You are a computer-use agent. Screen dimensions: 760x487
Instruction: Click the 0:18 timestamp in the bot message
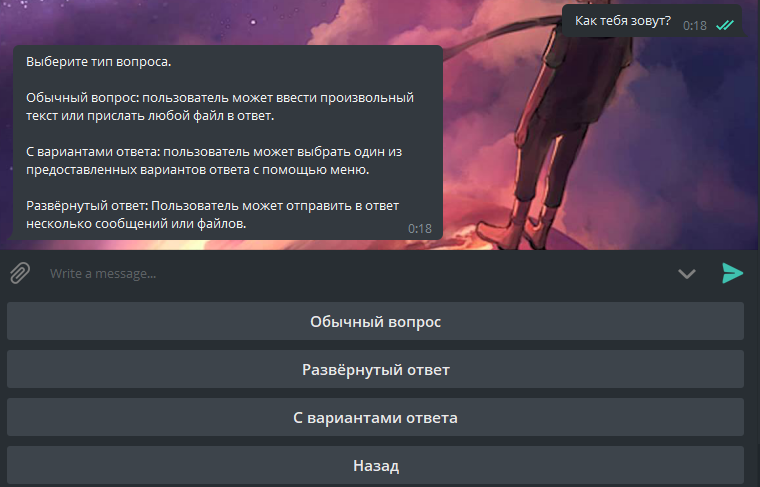[419, 229]
